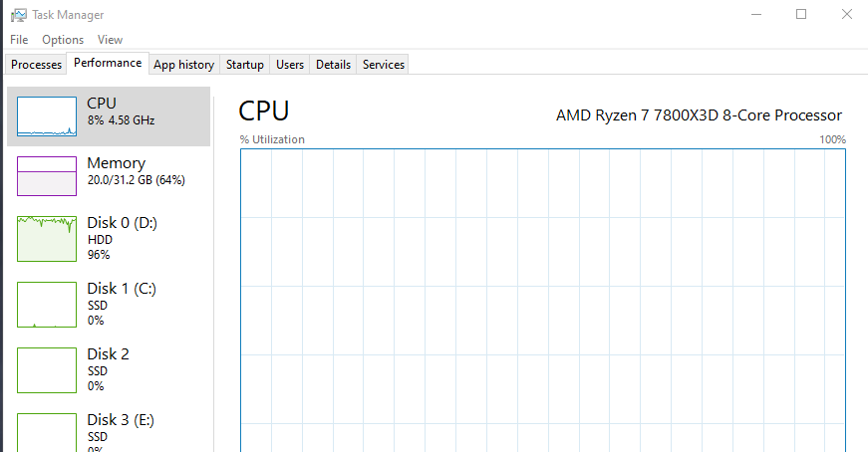This screenshot has height=452, width=868.
Task: Go to the Users tab
Action: coord(290,64)
